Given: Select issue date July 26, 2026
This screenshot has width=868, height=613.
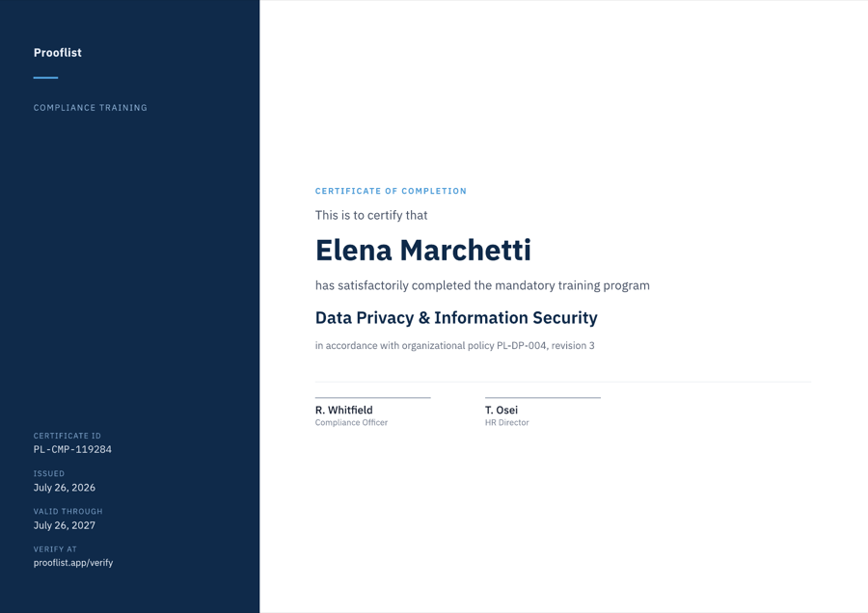Looking at the screenshot, I should (65, 488).
